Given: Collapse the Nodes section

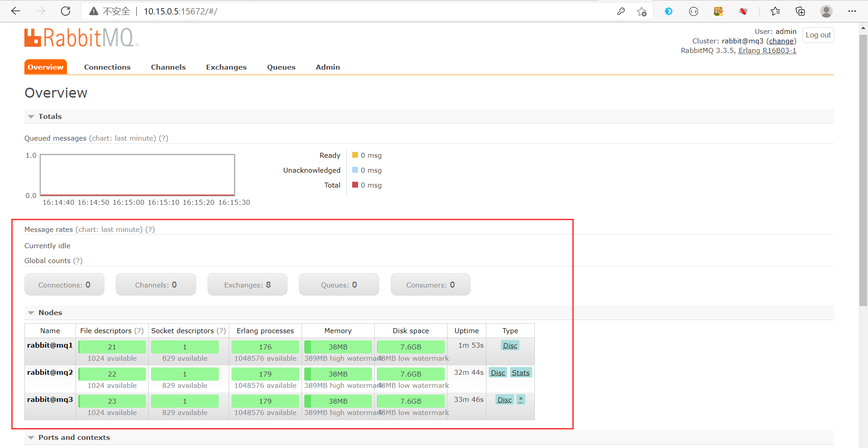Looking at the screenshot, I should (x=50, y=312).
